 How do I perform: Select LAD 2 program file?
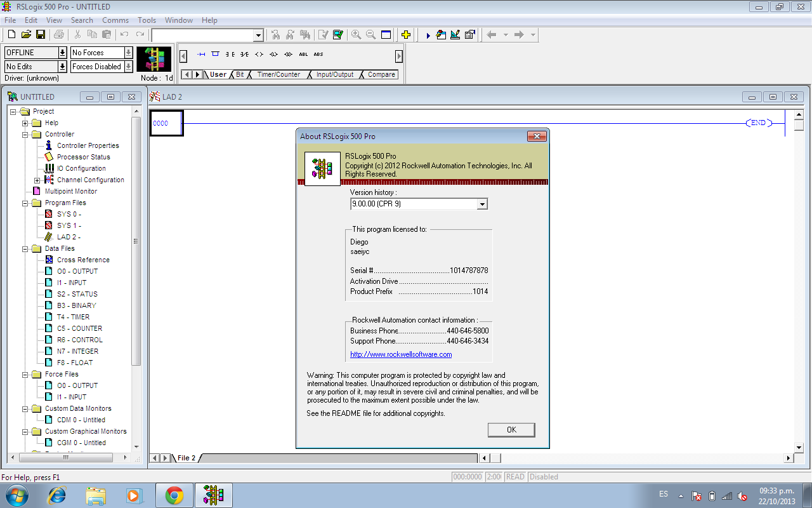(69, 237)
